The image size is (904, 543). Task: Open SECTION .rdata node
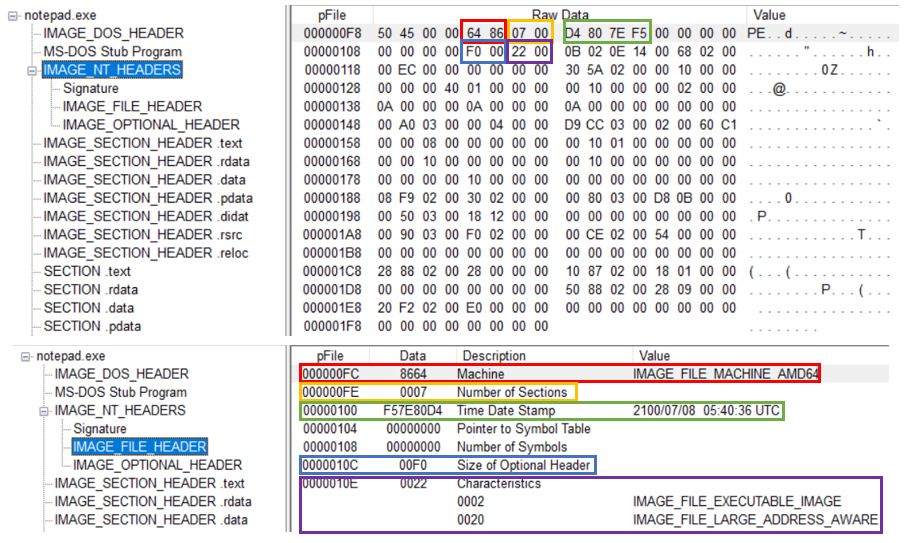point(91,290)
